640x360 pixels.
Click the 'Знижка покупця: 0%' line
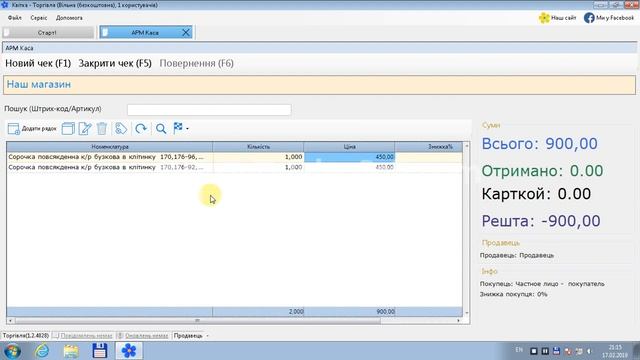(x=513, y=294)
